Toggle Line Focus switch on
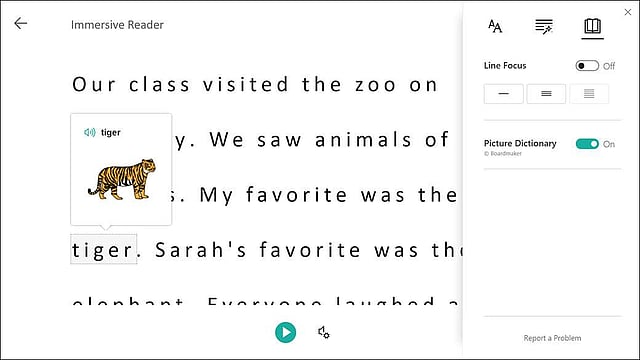640x360 pixels. coord(587,66)
